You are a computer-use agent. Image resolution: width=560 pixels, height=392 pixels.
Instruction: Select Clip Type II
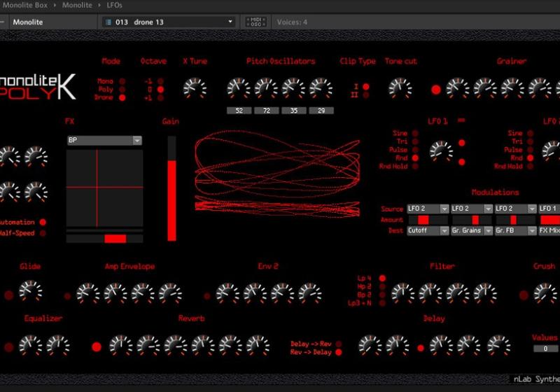point(366,96)
